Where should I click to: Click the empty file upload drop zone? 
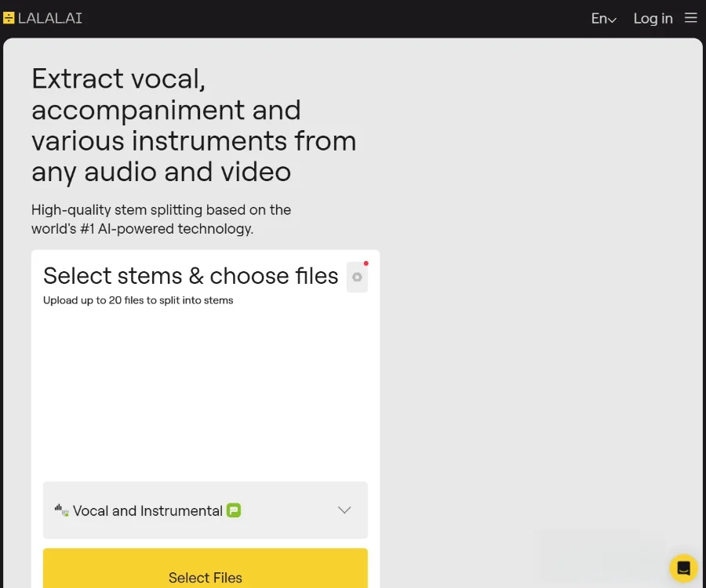pyautogui.click(x=205, y=392)
